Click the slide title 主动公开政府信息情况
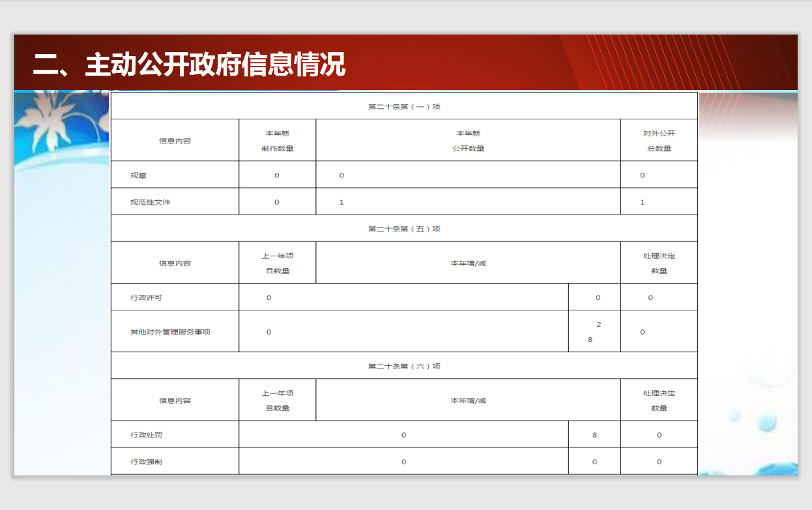The height and width of the screenshot is (510, 812). click(189, 65)
